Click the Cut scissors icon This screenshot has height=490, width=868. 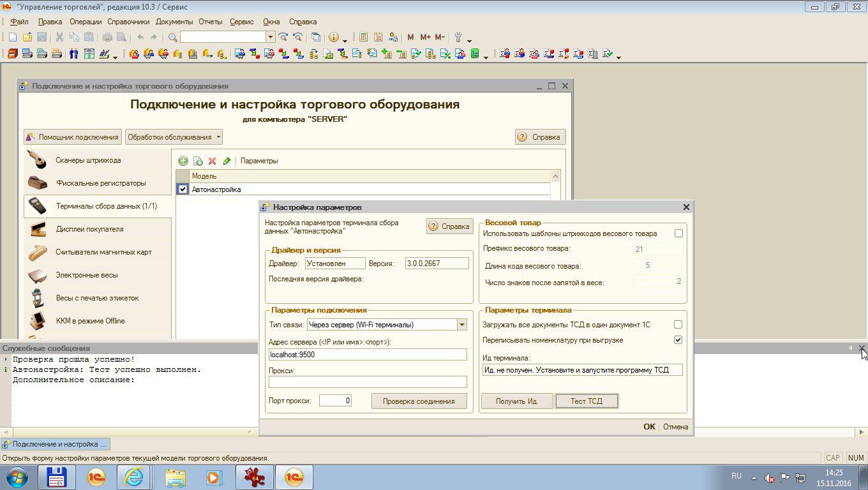[59, 38]
